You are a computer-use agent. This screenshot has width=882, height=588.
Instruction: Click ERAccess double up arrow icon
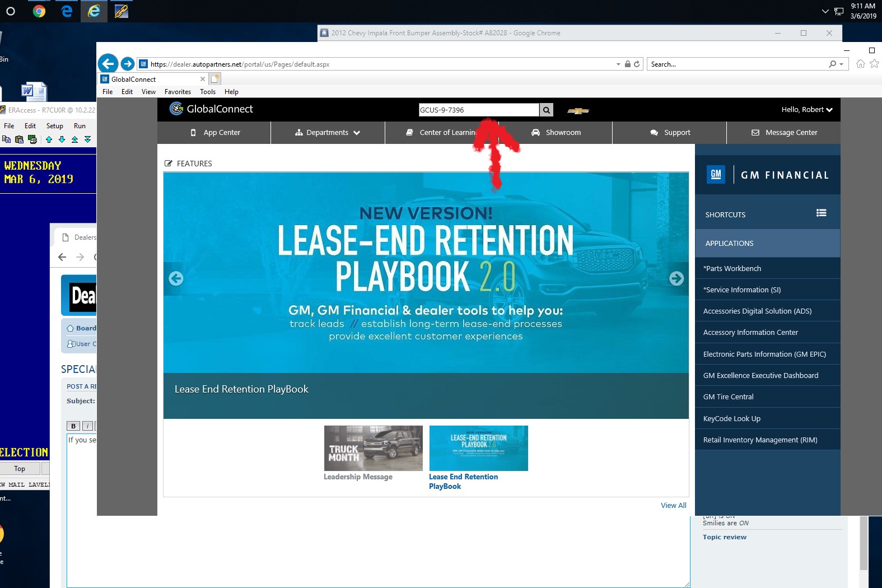point(74,139)
